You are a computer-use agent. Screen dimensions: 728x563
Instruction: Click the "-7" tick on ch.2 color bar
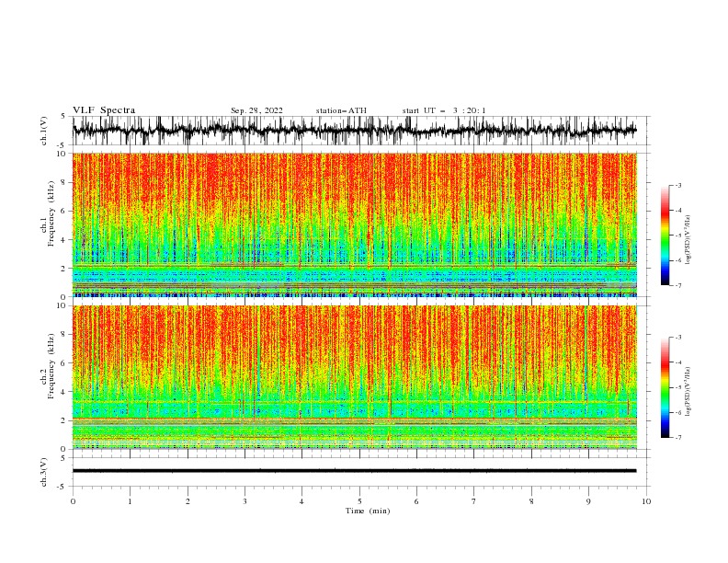[x=677, y=438]
